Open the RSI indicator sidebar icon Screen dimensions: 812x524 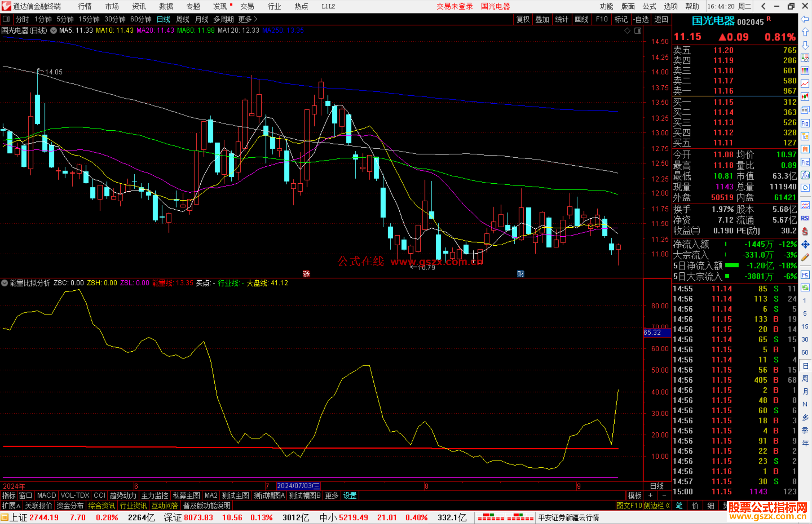pos(805,218)
